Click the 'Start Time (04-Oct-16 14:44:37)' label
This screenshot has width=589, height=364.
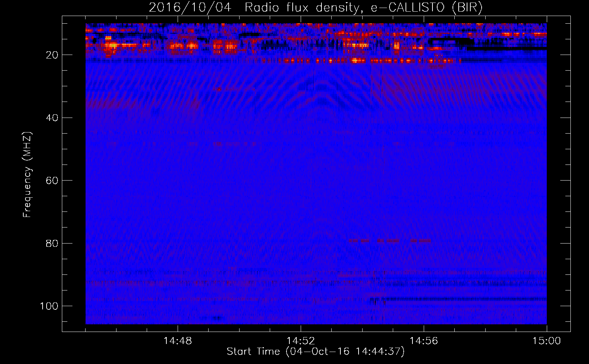click(x=316, y=352)
